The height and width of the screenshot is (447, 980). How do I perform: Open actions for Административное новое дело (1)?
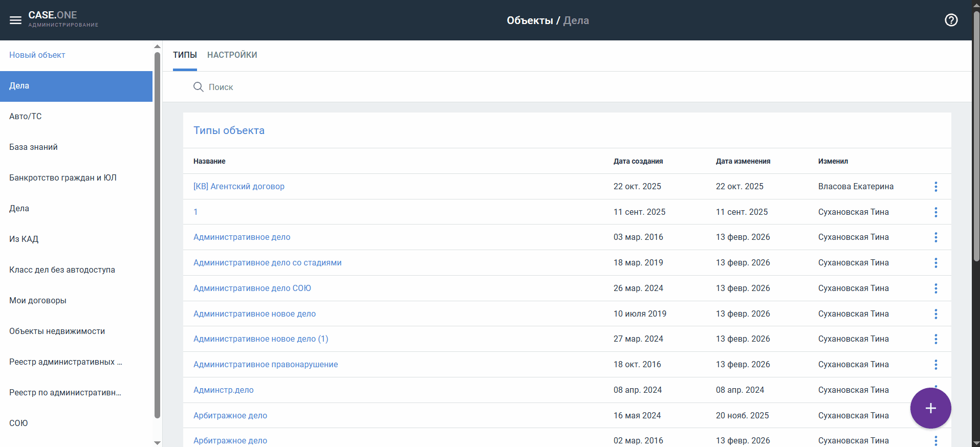(935, 339)
